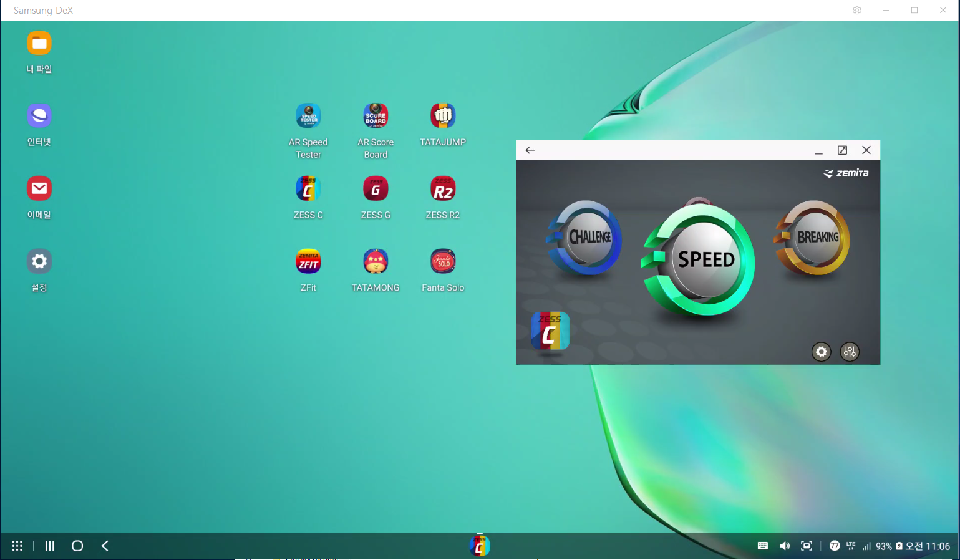Image resolution: width=960 pixels, height=560 pixels.
Task: Select the BREAKING mode button
Action: coord(813,238)
